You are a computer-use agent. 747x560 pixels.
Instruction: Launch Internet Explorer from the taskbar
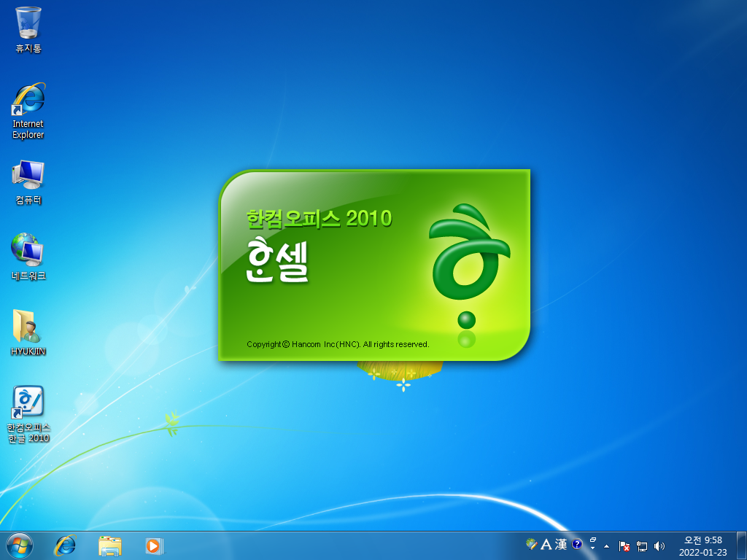(x=65, y=545)
